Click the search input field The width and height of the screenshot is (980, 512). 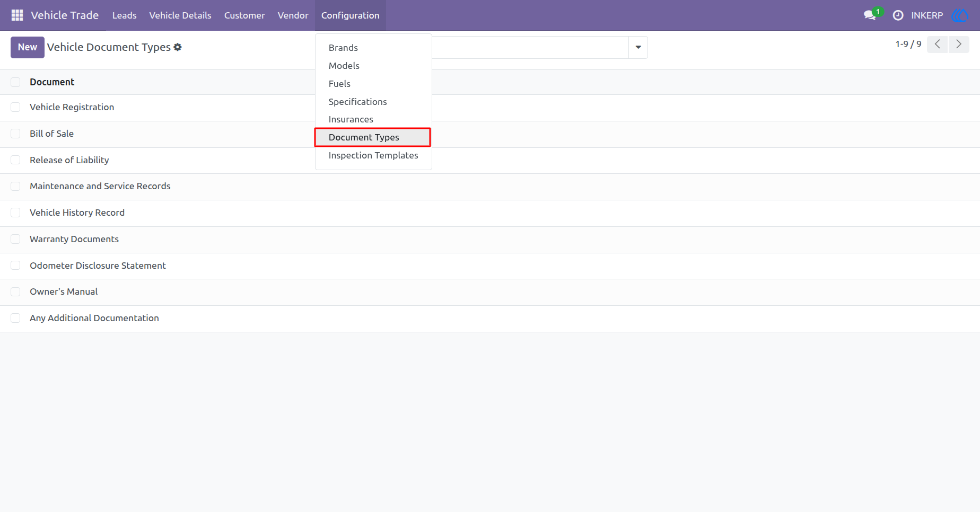(530, 47)
